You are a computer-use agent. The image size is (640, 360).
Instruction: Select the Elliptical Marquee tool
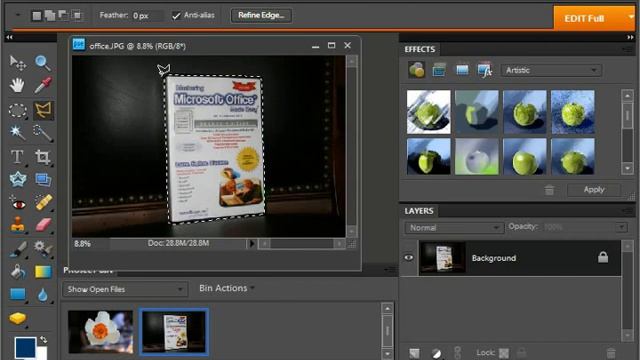point(18,110)
